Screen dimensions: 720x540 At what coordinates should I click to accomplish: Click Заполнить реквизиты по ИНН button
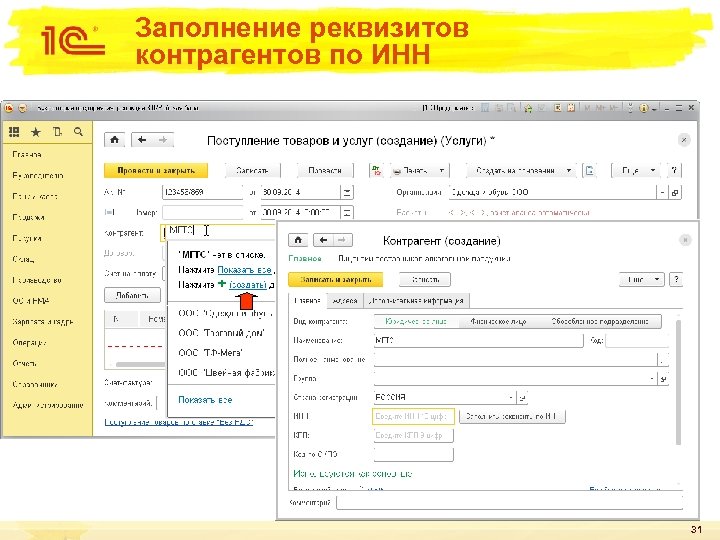[x=512, y=416]
